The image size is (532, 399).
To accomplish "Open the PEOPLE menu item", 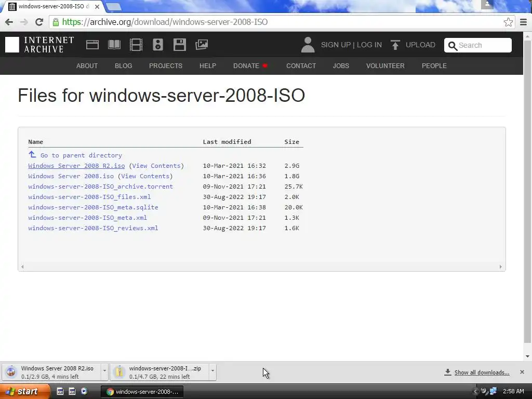I will [x=434, y=66].
